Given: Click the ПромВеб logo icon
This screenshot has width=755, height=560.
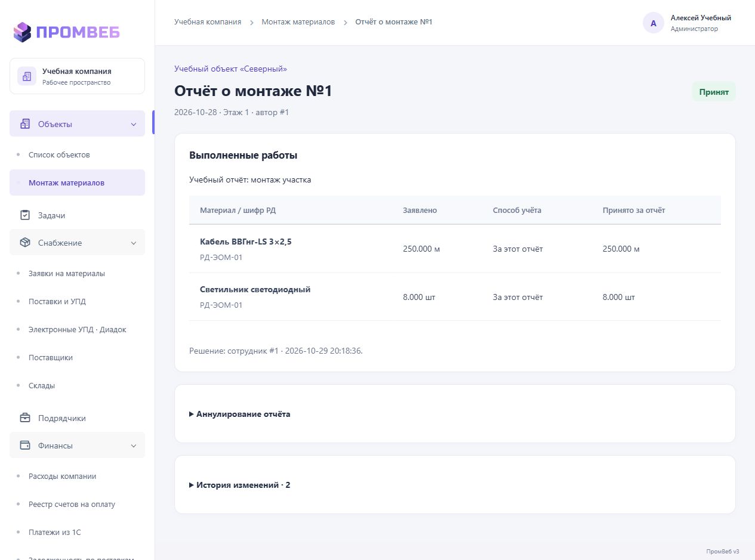Looking at the screenshot, I should (x=22, y=32).
